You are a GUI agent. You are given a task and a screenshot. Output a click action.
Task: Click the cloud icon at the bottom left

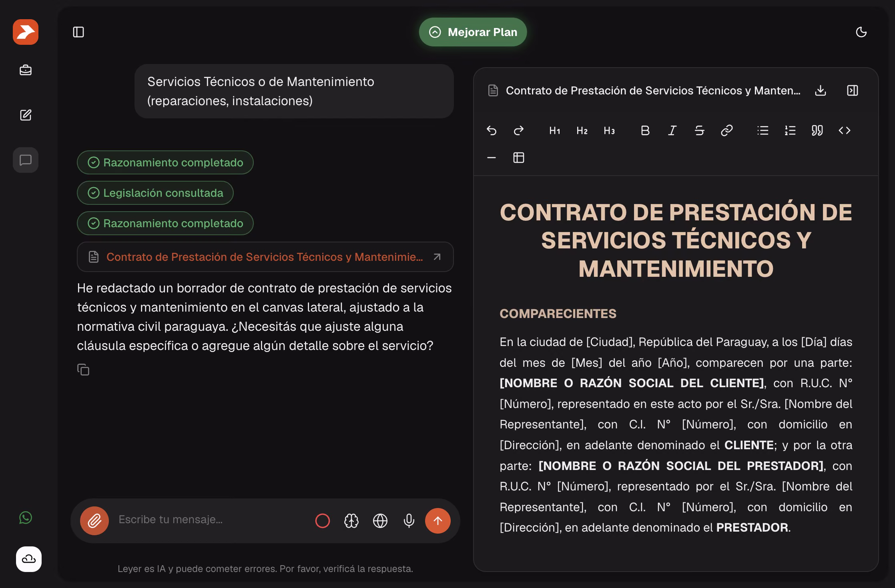(29, 559)
